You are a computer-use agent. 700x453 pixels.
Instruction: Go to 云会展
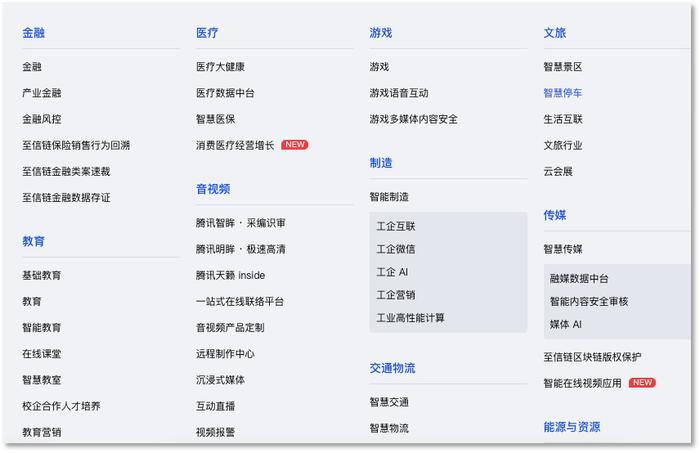[x=558, y=171]
